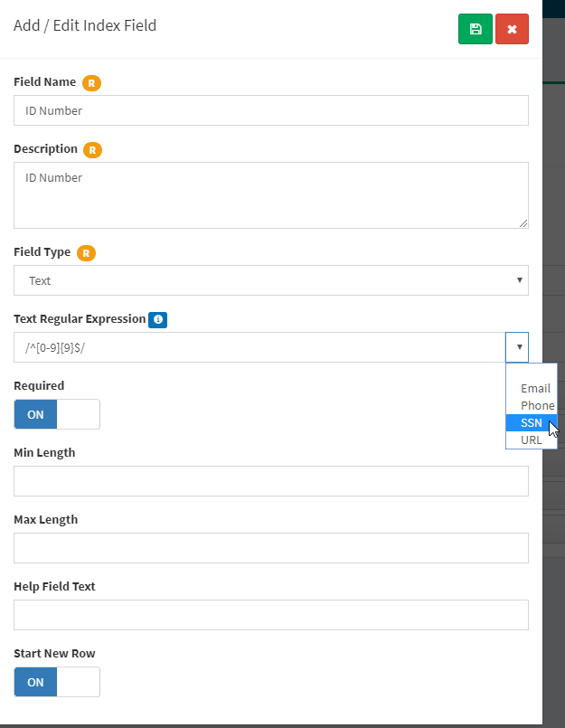Focus the Help Field Text input
The image size is (565, 728).
tap(271, 615)
